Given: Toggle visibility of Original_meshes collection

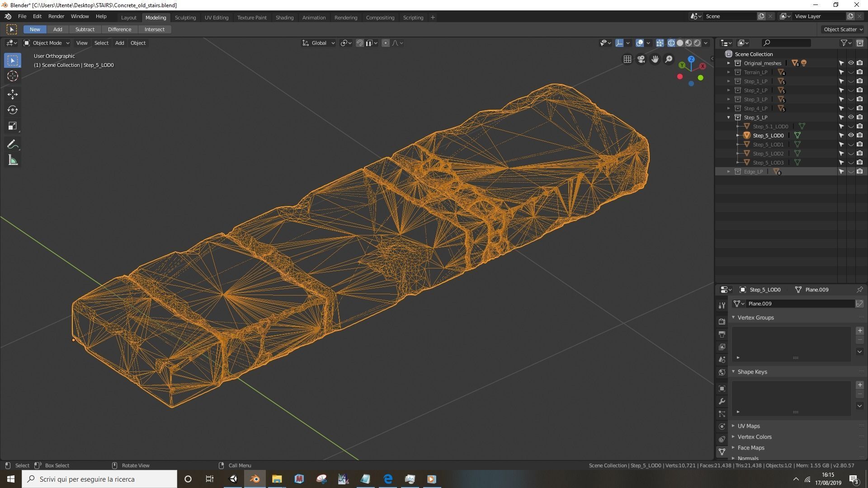Looking at the screenshot, I should [850, 63].
